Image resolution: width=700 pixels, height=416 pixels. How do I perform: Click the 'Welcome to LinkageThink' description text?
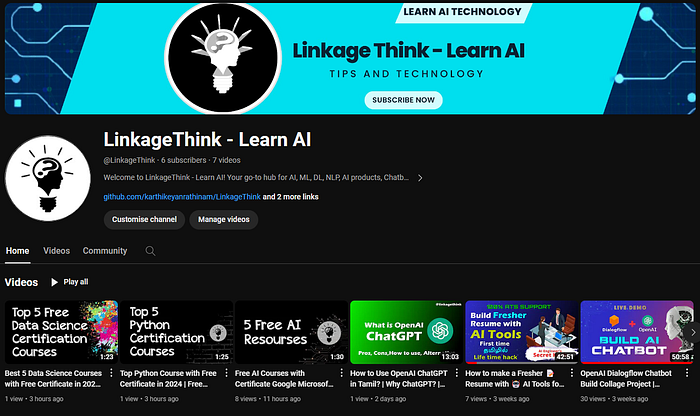(256, 178)
